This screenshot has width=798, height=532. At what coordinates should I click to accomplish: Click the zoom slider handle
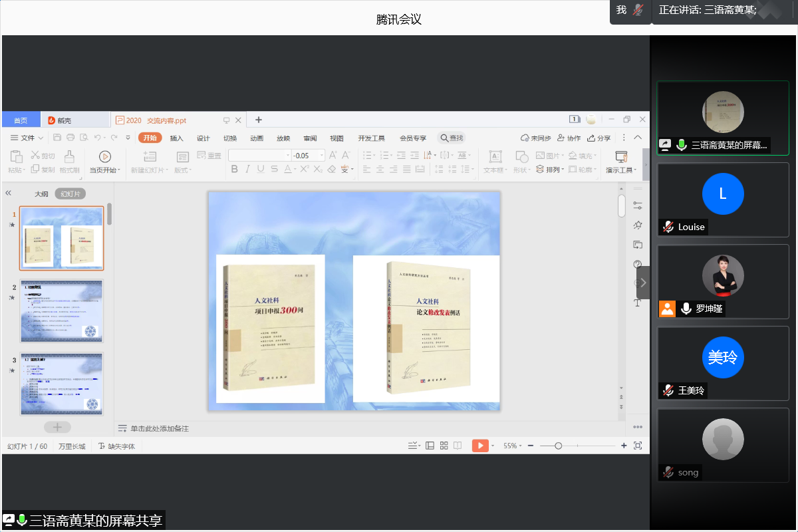coord(558,446)
